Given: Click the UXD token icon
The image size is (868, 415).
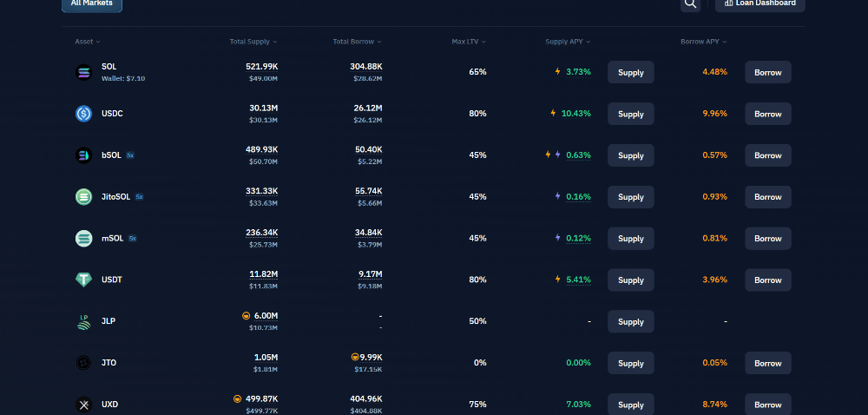Looking at the screenshot, I should point(83,405).
